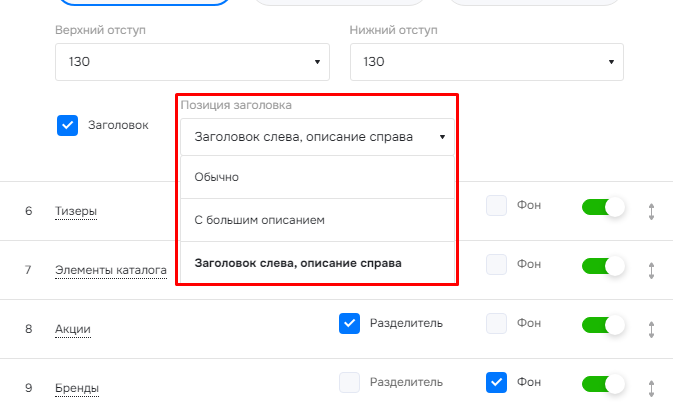Disable the green toggle for Акции

603,325
